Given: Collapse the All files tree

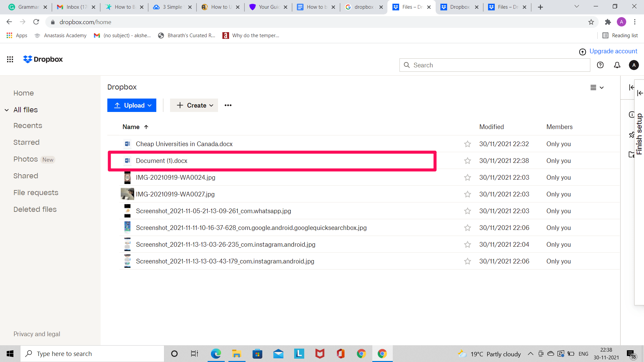Looking at the screenshot, I should (7, 110).
